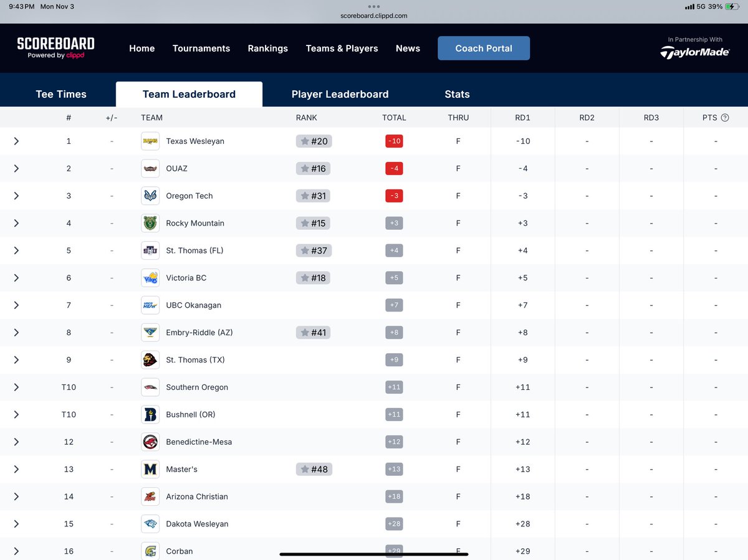Expand the St. Thomas (FL) row
Viewport: 748px width, 560px height.
(16, 251)
